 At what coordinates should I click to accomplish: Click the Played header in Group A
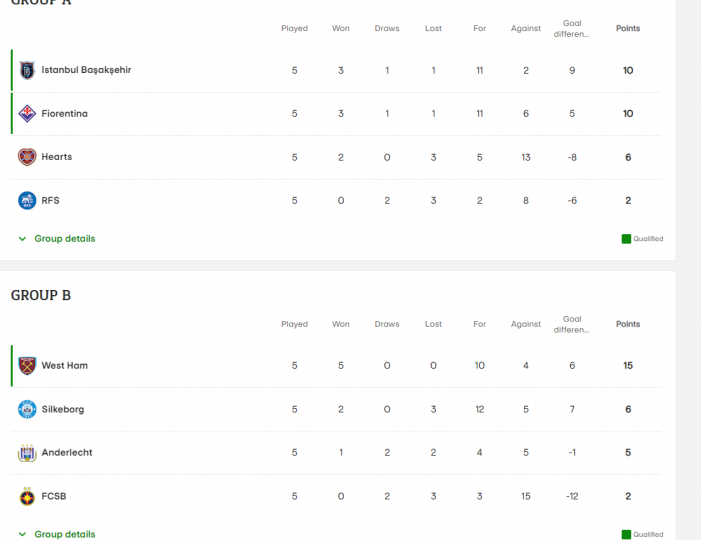[294, 28]
